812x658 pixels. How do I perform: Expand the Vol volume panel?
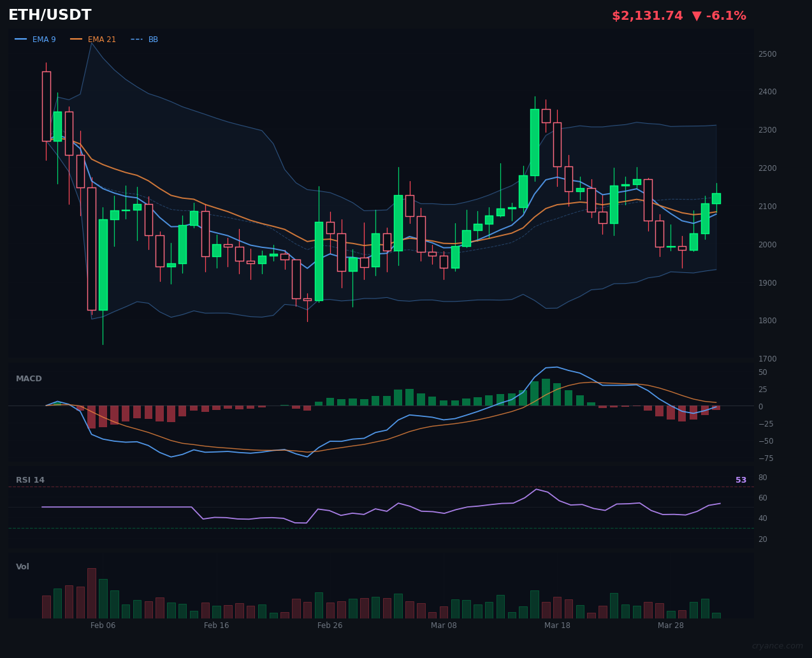tap(22, 566)
